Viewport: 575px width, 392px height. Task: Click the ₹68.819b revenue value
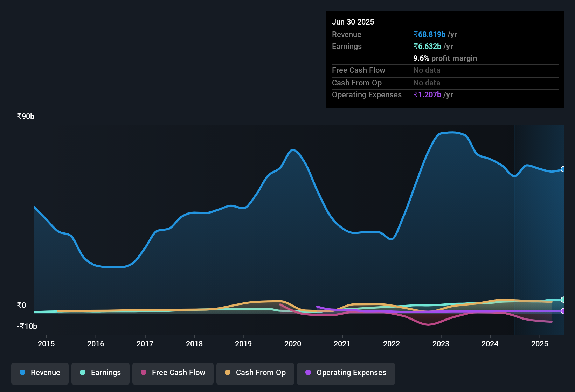tap(430, 34)
